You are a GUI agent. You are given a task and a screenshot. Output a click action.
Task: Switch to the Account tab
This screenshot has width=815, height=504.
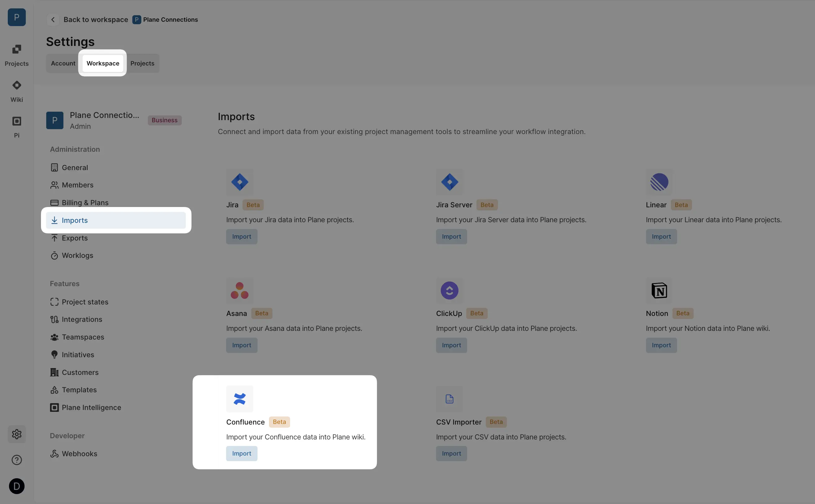(63, 63)
